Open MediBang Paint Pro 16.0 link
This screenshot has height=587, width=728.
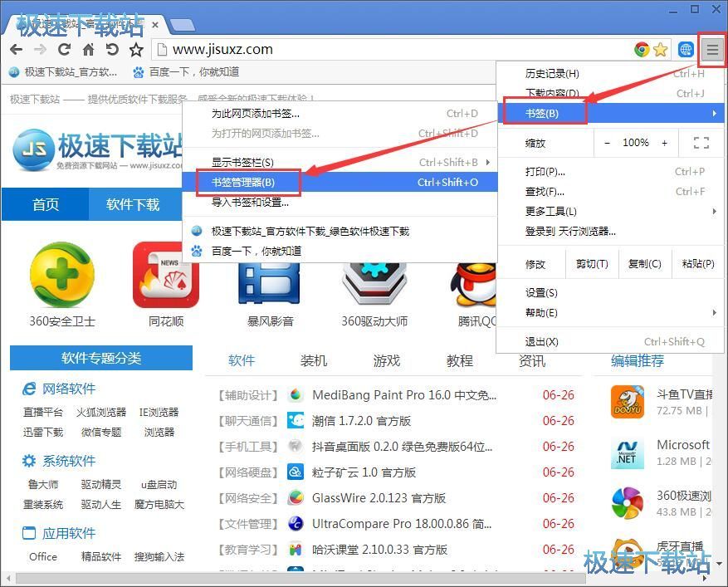[x=404, y=395]
